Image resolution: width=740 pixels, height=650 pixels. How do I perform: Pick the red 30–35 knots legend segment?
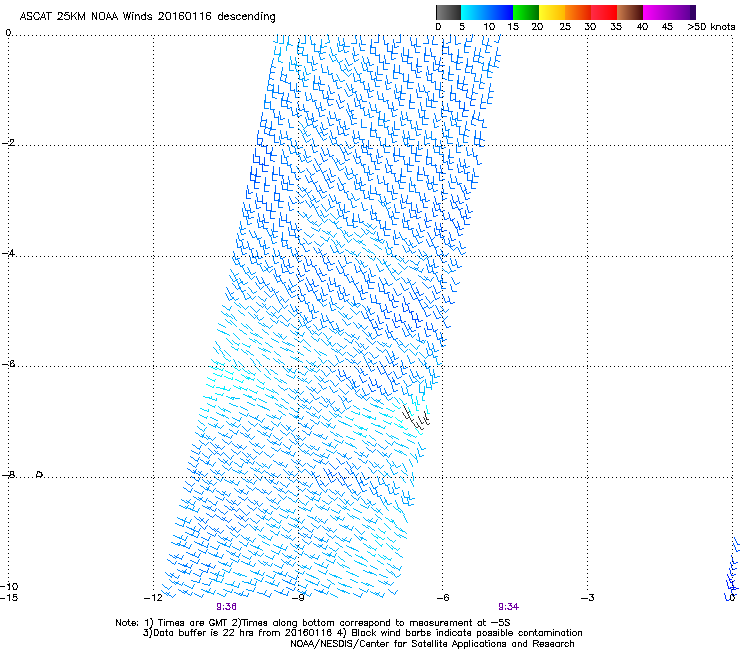pyautogui.click(x=604, y=12)
